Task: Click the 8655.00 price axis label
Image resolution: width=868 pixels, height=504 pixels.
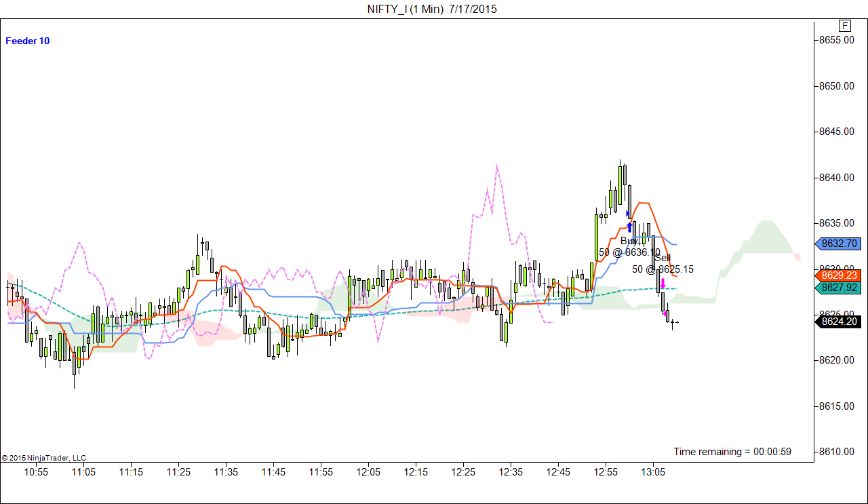Action: coord(836,40)
